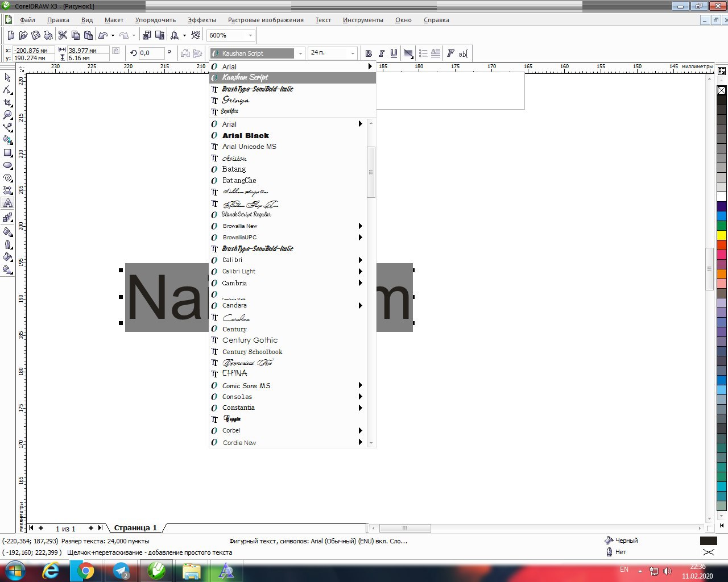Open the Текст menu
The width and height of the screenshot is (728, 582).
pyautogui.click(x=323, y=20)
